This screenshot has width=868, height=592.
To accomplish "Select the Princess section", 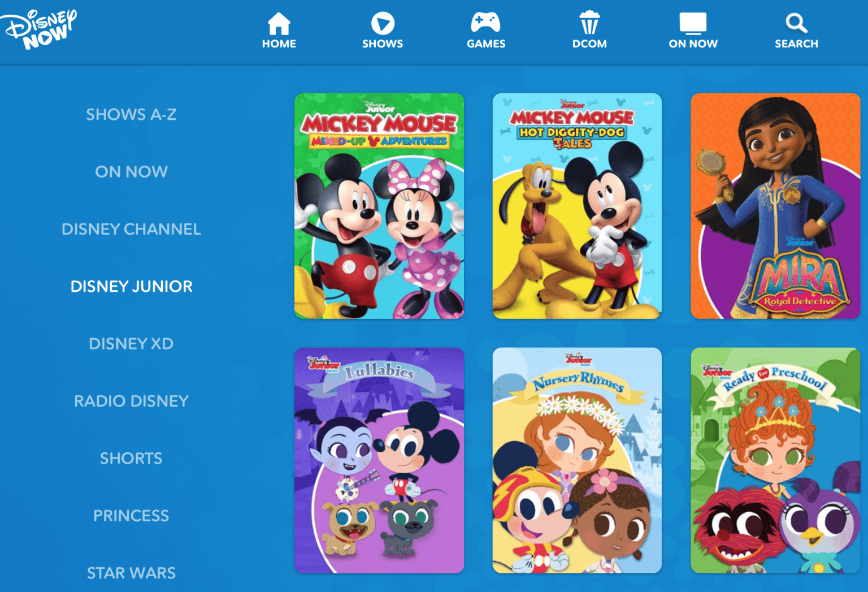I will [131, 515].
